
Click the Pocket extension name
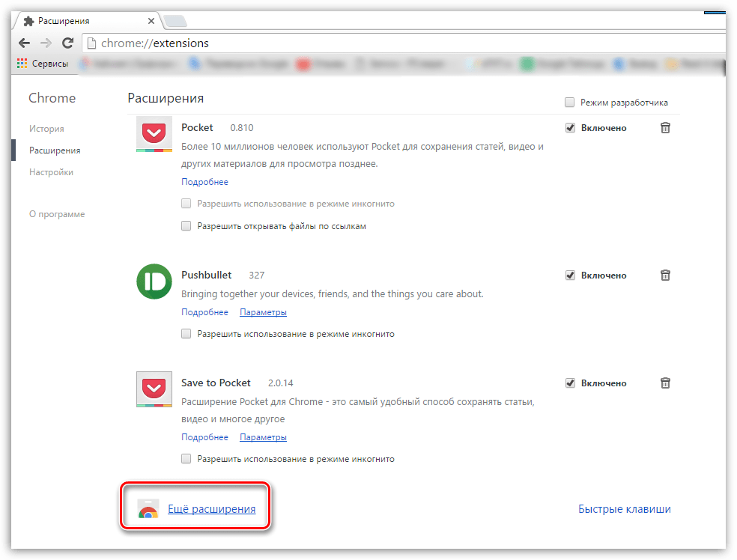[197, 128]
